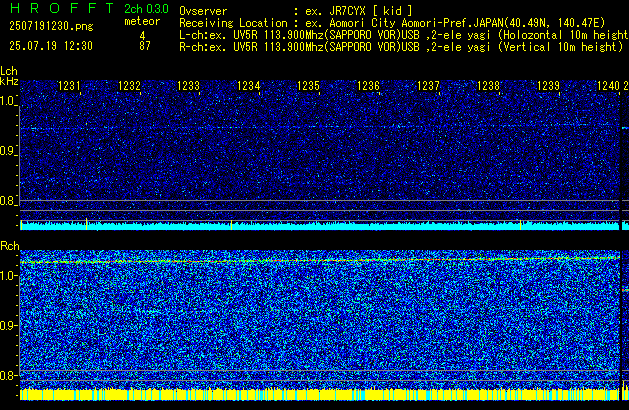Image resolution: width=629 pixels, height=410 pixels.
Task: Click the 1237 time marker
Action: tap(428, 86)
